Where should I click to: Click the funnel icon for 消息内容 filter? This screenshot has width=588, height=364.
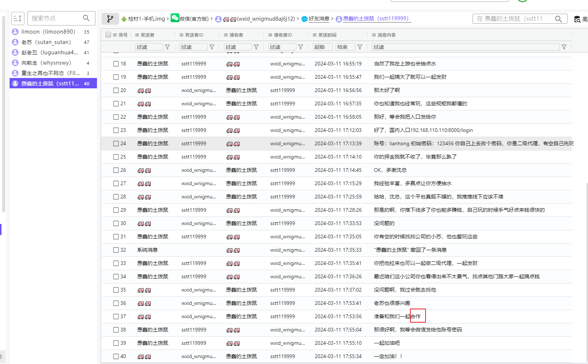(x=564, y=47)
